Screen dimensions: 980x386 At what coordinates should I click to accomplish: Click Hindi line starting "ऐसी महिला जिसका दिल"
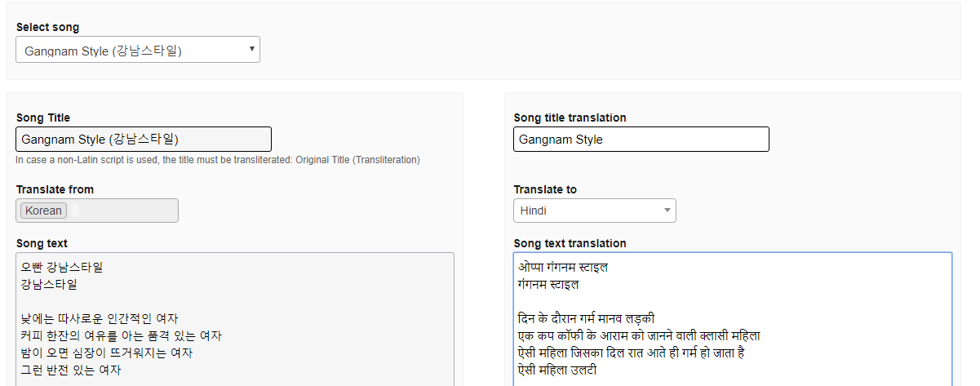click(630, 353)
